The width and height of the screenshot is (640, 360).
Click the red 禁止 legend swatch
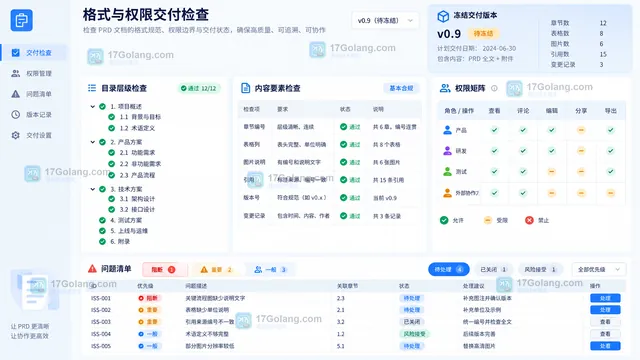point(529,220)
